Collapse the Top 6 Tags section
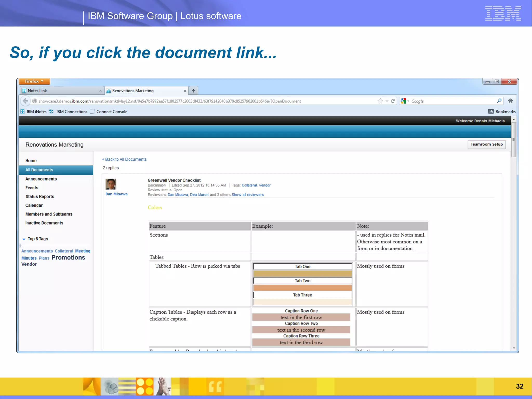Image resolution: width=532 pixels, height=399 pixels. [x=24, y=239]
